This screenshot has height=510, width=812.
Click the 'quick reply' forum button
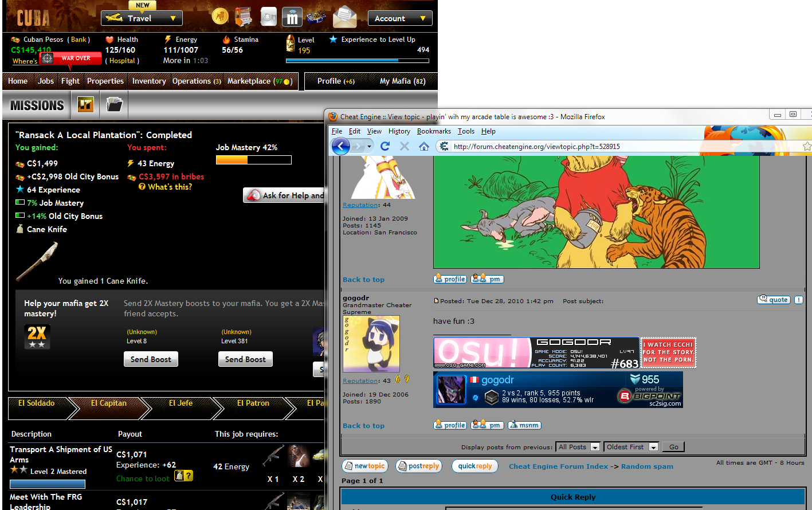click(474, 466)
